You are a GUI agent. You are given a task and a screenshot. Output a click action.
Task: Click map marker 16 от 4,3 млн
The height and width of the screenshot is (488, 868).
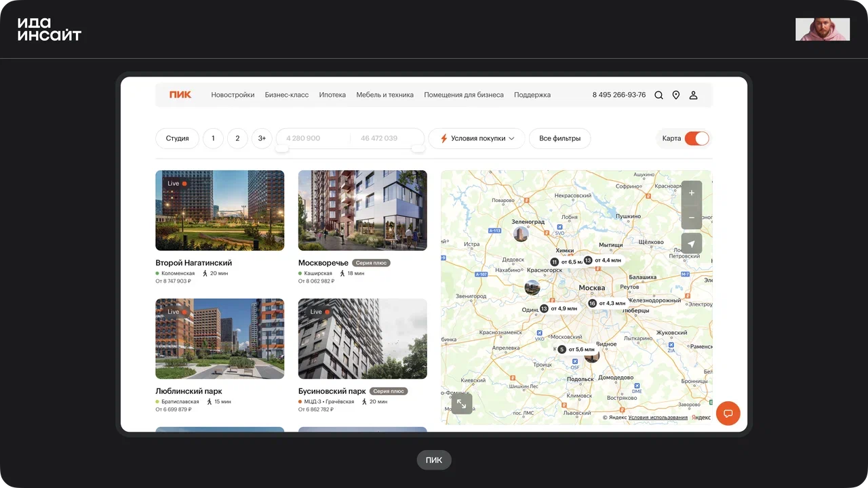(607, 303)
